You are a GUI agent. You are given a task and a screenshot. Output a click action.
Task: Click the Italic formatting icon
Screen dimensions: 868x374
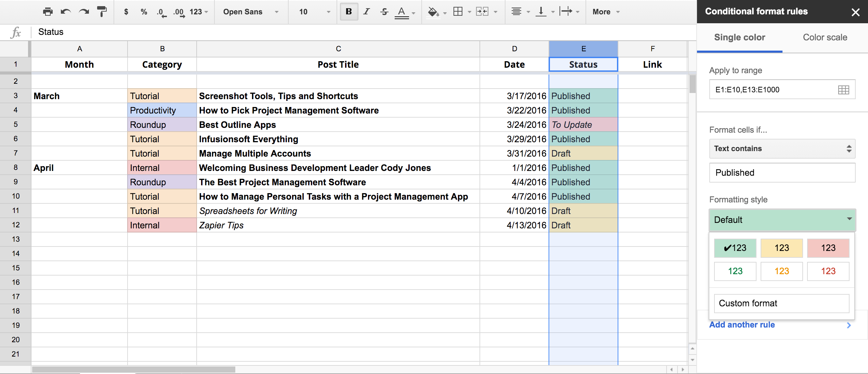tap(366, 12)
